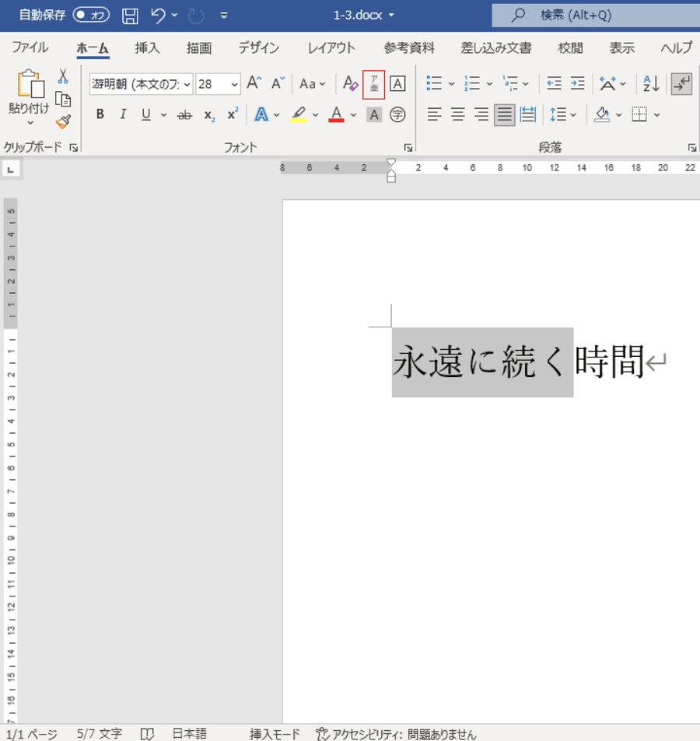Open the phonetic guide (ルビ) tool
This screenshot has height=741, width=700.
tap(374, 84)
